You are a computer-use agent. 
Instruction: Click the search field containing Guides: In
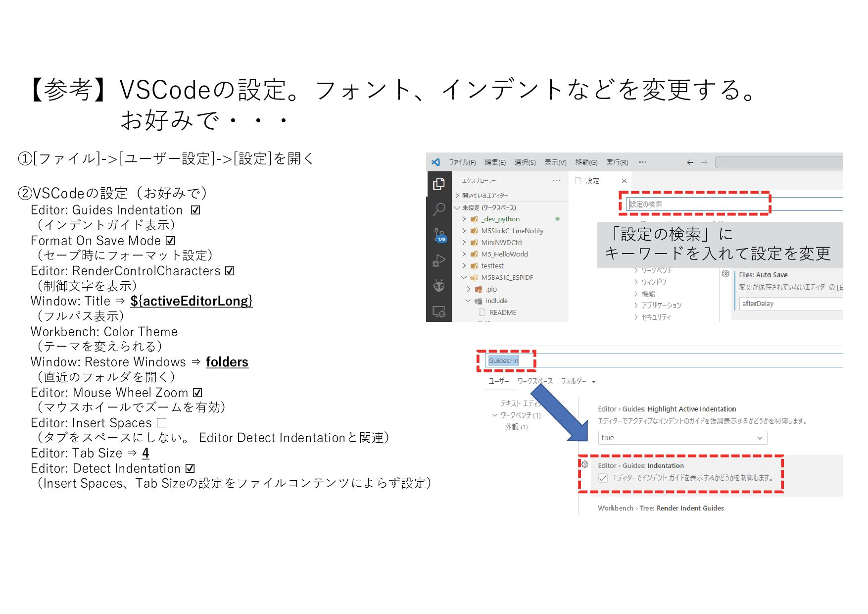click(664, 360)
